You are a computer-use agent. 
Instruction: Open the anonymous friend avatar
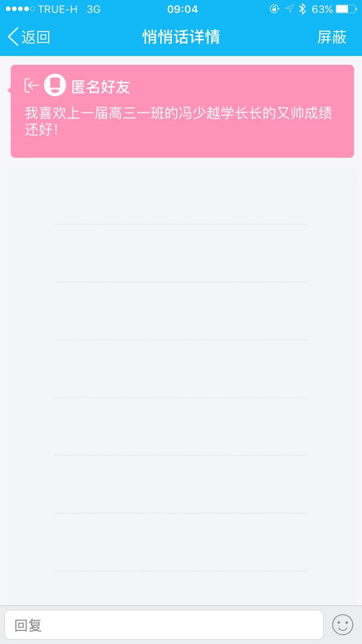coord(55,85)
